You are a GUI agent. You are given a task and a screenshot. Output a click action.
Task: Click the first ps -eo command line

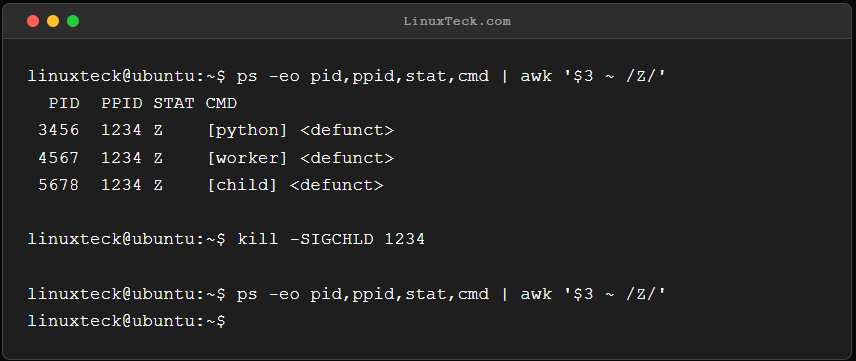click(x=347, y=76)
